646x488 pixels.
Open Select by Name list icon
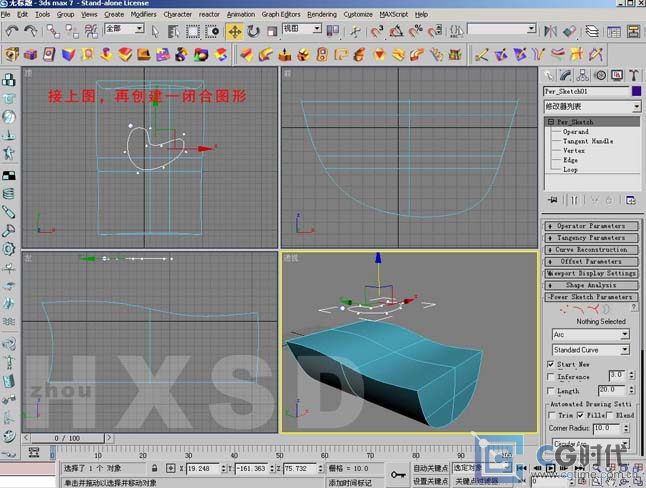coord(173,31)
